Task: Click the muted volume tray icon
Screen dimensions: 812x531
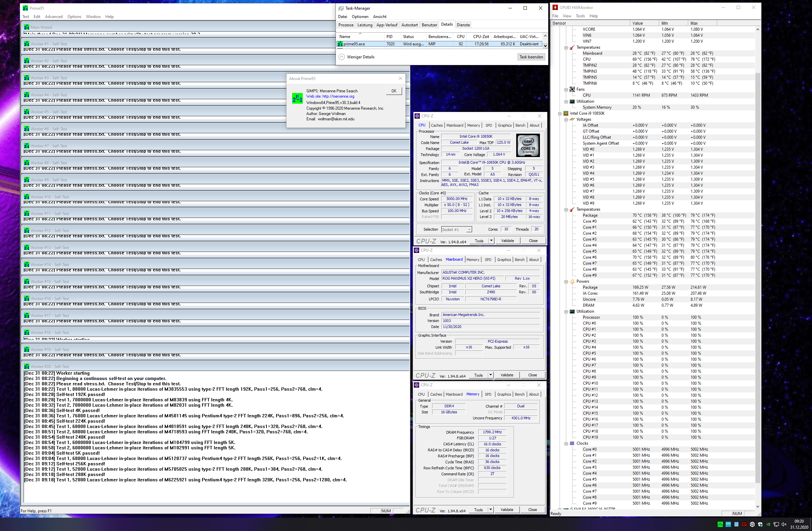Action: tap(784, 524)
